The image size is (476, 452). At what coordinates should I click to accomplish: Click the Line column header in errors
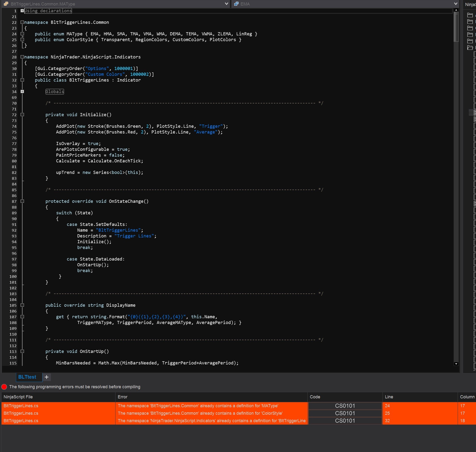389,397
